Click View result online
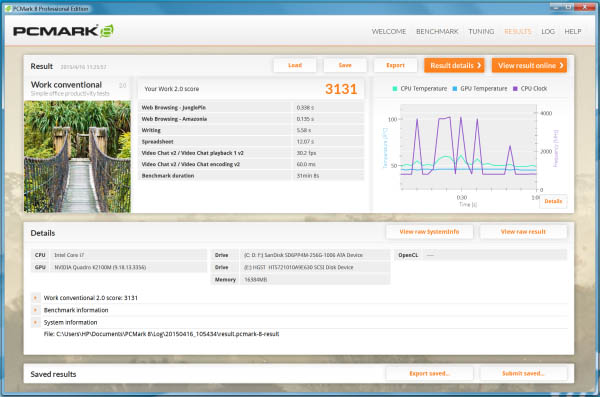This screenshot has width=600, height=397. (529, 65)
